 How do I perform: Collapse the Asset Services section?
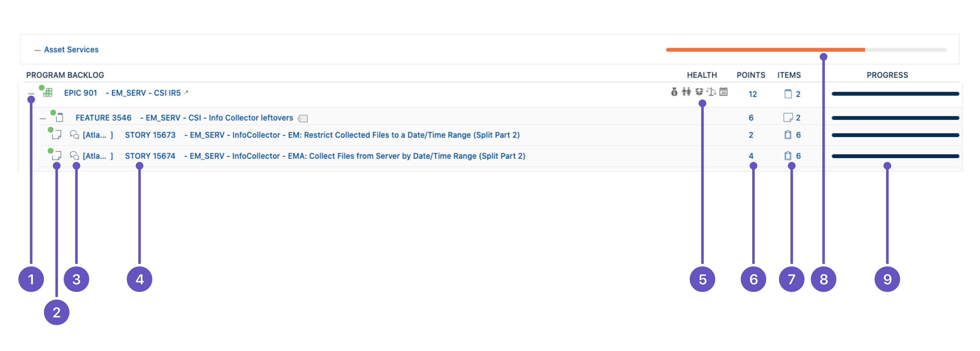(x=37, y=50)
